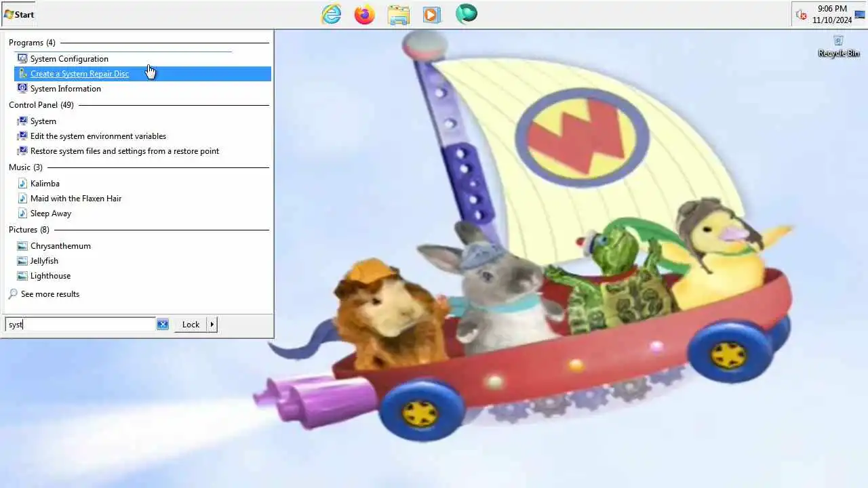Click the Flaxen Hair music note icon

[x=22, y=199]
